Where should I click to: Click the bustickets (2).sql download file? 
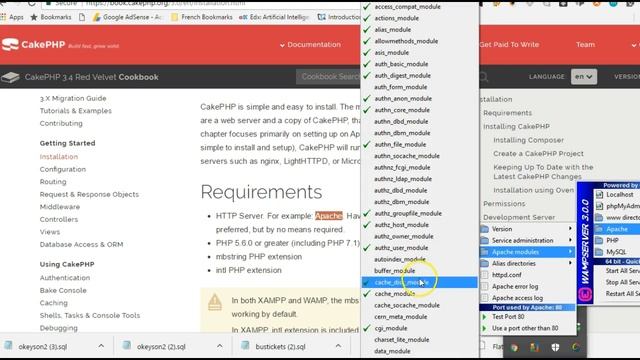280,347
